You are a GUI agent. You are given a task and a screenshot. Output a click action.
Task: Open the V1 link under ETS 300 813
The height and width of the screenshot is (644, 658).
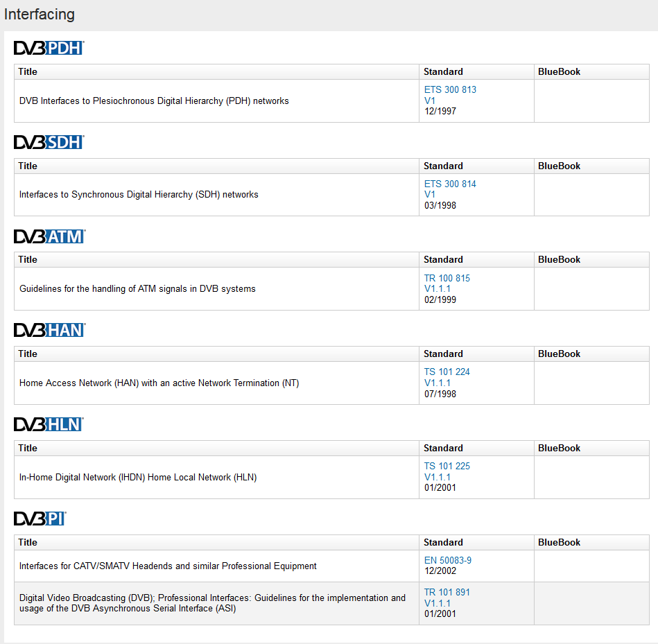tap(430, 101)
